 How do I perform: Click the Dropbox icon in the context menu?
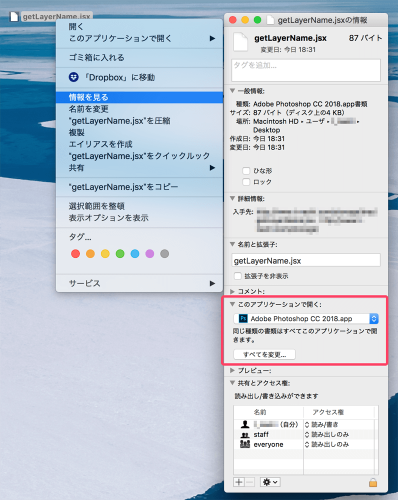(74, 77)
